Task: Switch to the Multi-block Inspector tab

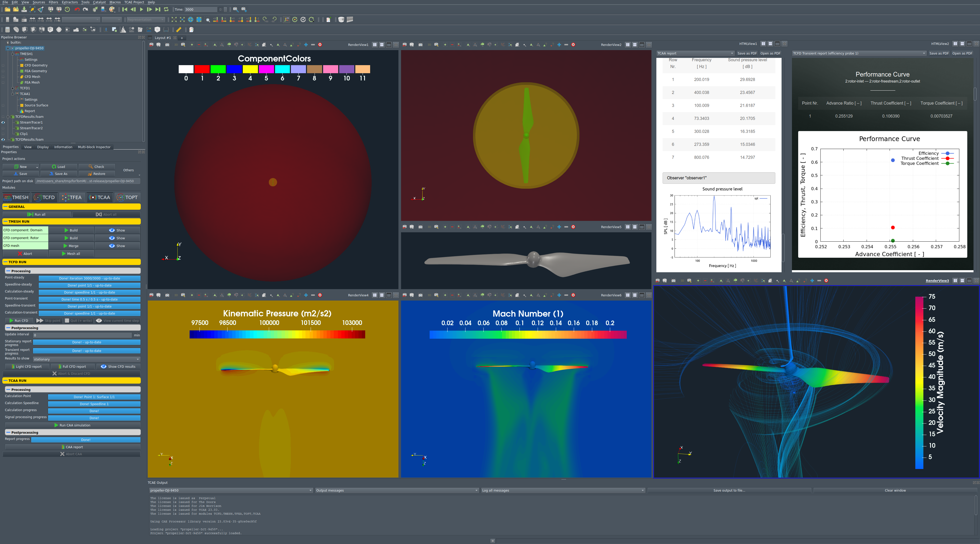Action: coord(94,147)
